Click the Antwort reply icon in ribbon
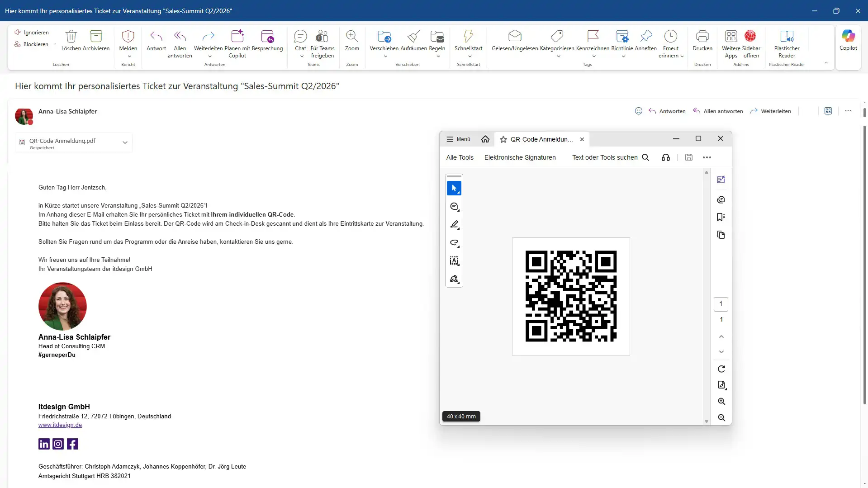The image size is (868, 488). tap(156, 36)
